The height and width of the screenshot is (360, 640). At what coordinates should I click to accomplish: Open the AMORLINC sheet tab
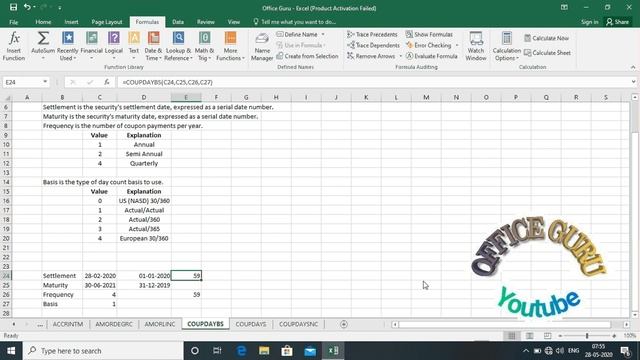click(160, 324)
